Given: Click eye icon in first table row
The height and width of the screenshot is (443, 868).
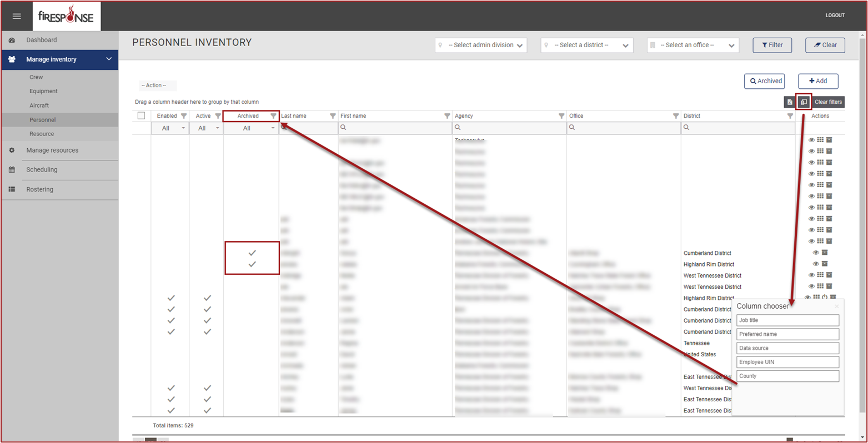Looking at the screenshot, I should pos(811,140).
